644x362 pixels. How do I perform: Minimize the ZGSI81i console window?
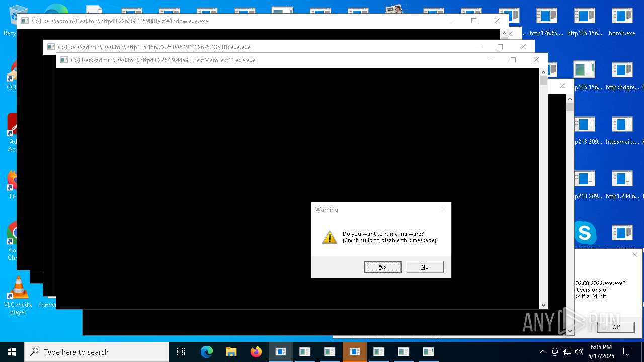pos(477,47)
